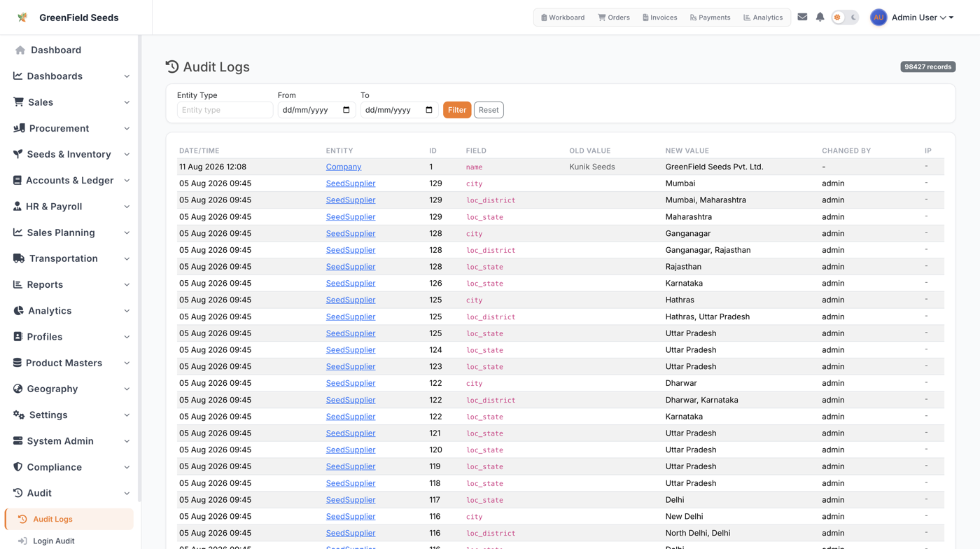980x549 pixels.
Task: Collapse the Audit section chevron
Action: point(127,493)
